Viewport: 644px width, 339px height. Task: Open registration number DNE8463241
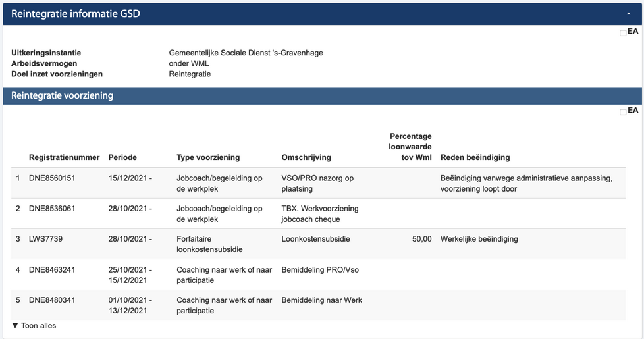[x=52, y=269]
